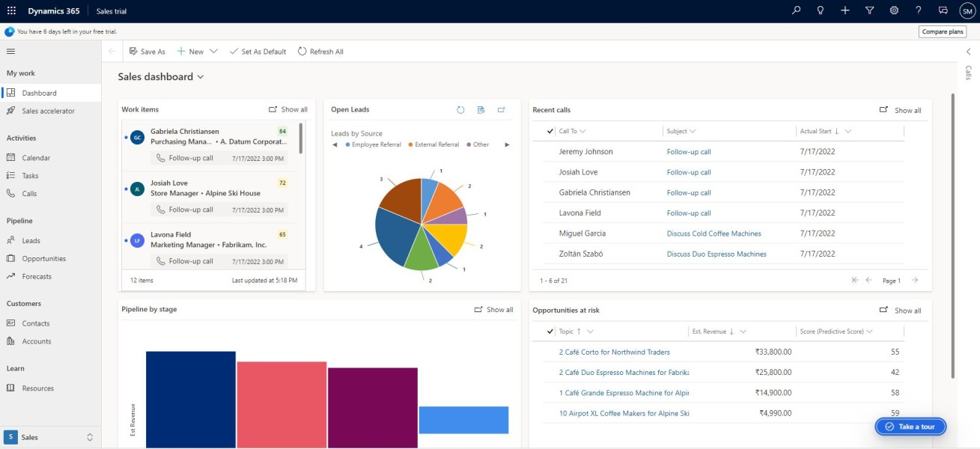Expand the Open Leads chart icon
The width and height of the screenshot is (980, 449).
coord(502,110)
